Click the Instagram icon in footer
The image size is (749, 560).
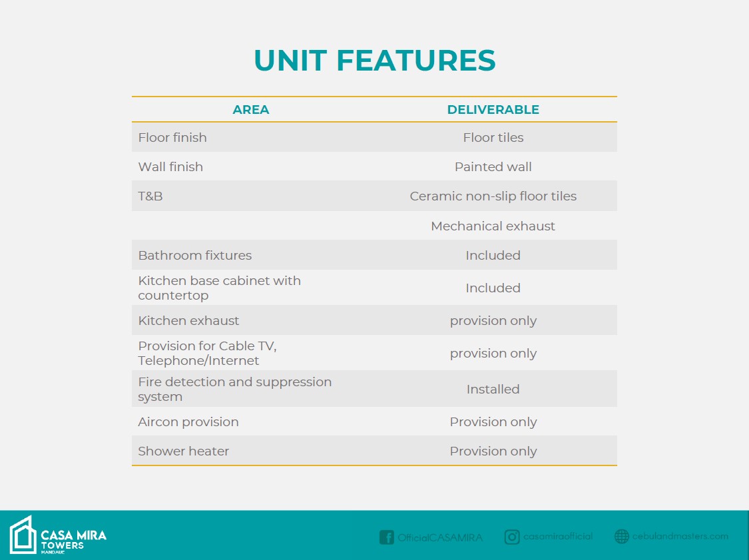(x=511, y=537)
